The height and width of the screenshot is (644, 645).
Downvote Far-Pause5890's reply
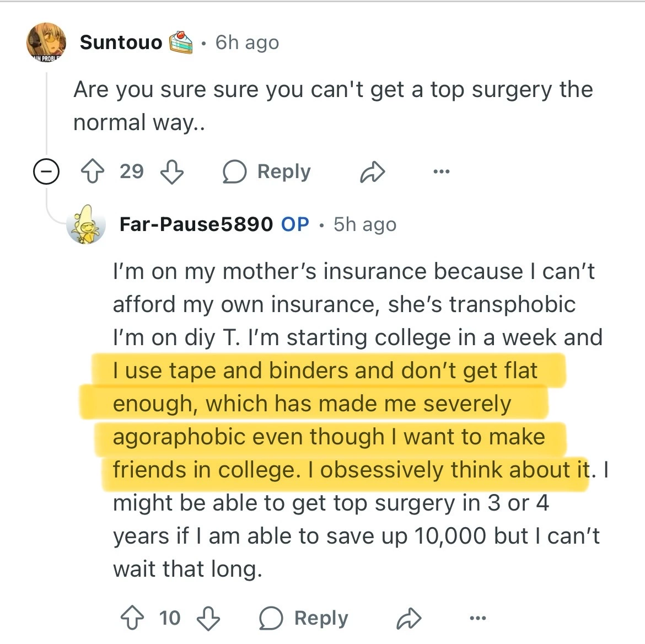(208, 619)
